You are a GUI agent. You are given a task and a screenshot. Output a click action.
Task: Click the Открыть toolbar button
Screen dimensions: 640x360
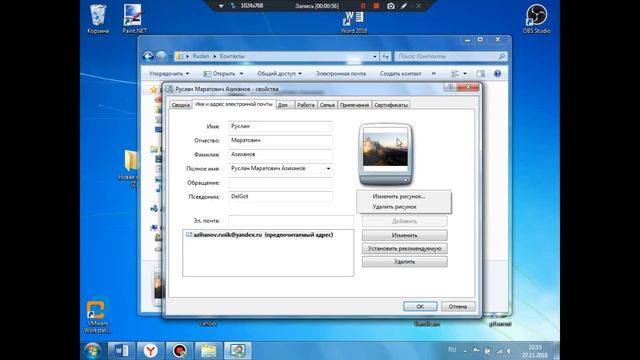(x=220, y=73)
